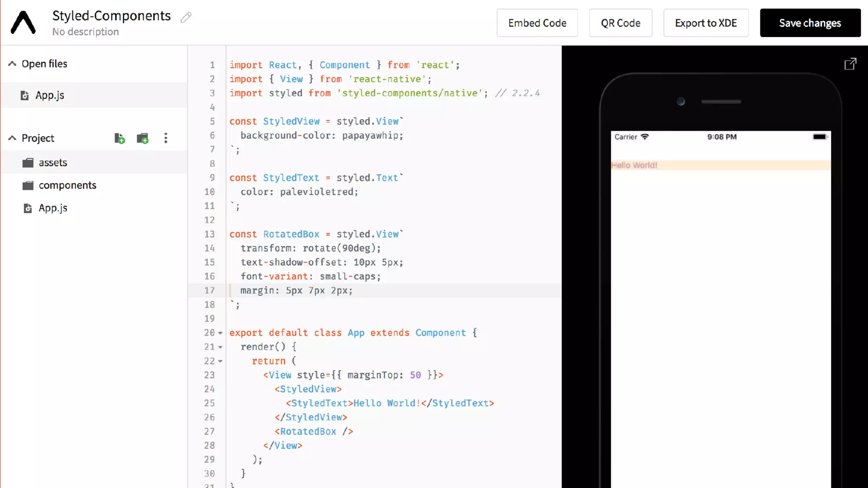Fold the render function at line 21
Image resolution: width=868 pixels, height=488 pixels.
(x=220, y=347)
